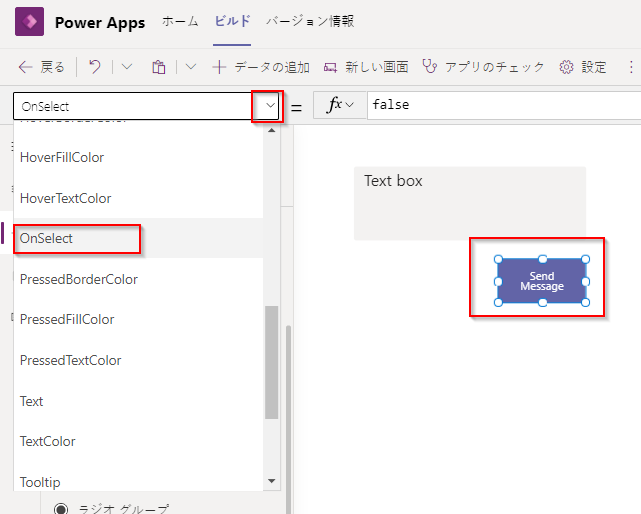Click the undo arrow icon
This screenshot has width=641, height=514.
pos(95,67)
